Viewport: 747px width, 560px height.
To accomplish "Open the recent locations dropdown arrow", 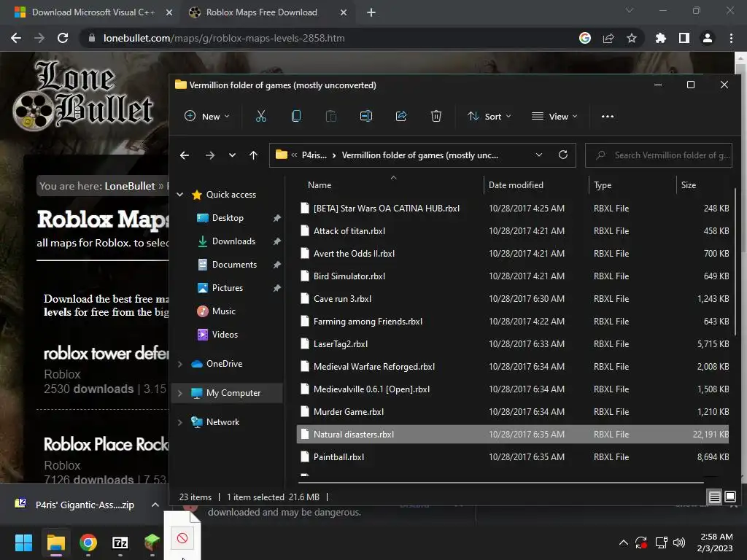I will (x=232, y=155).
